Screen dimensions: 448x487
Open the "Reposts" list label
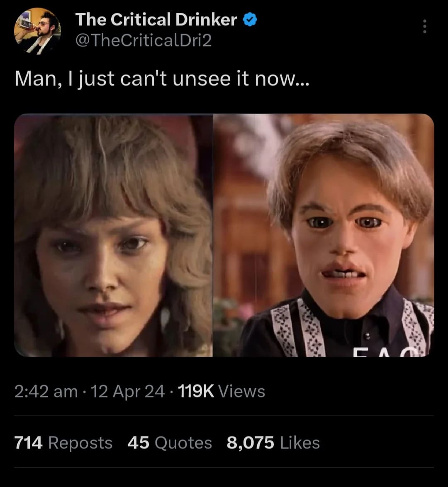(80, 443)
